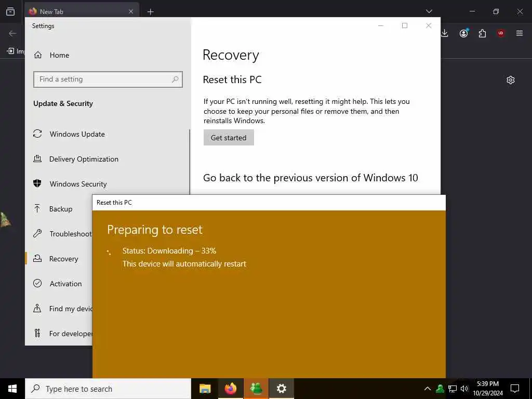The height and width of the screenshot is (399, 532).
Task: Open Firefox hamburger application menu
Action: point(520,33)
